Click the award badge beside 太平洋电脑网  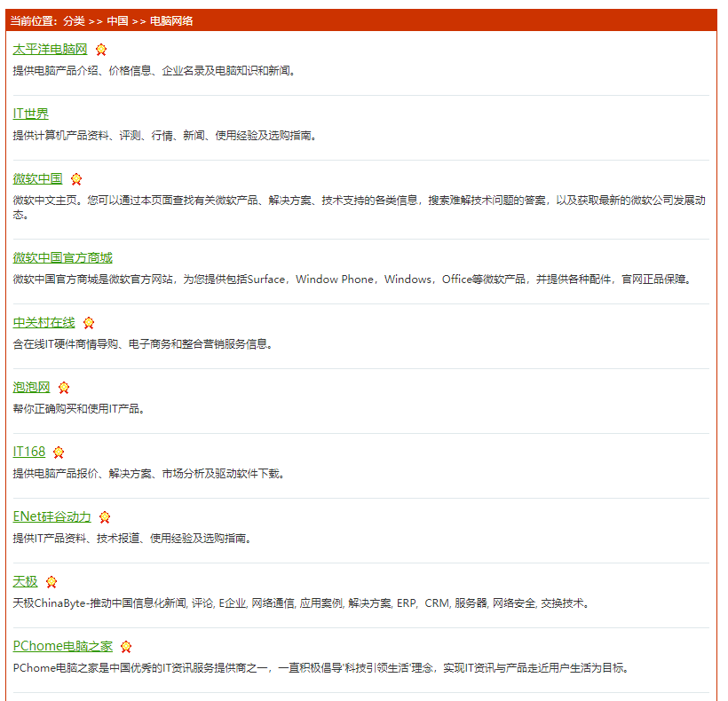(100, 50)
